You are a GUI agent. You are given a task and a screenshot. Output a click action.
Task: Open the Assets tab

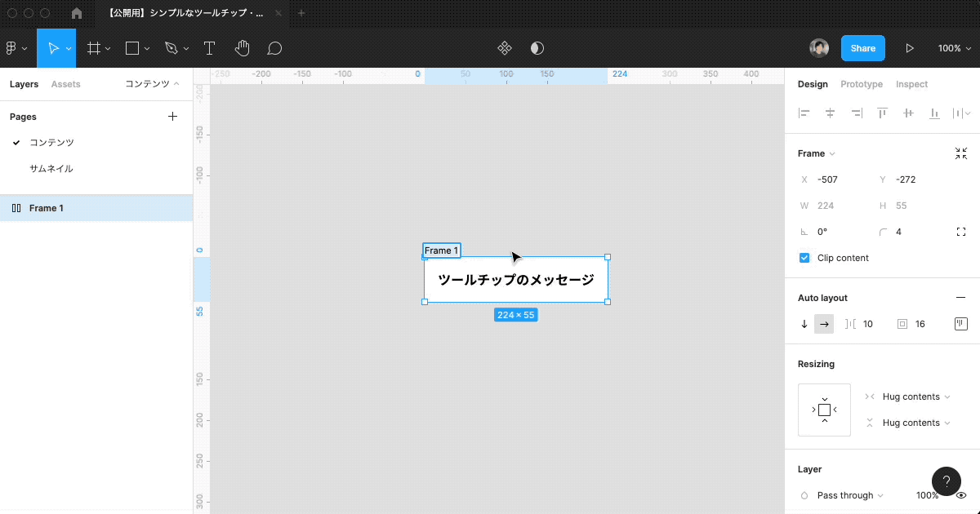pyautogui.click(x=66, y=84)
